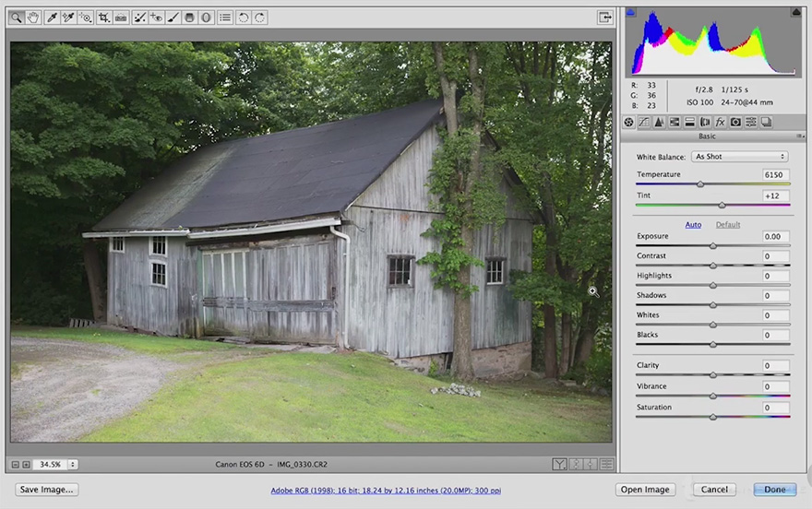The width and height of the screenshot is (812, 509).
Task: Adjust the Highlights slider handle
Action: [x=713, y=285]
